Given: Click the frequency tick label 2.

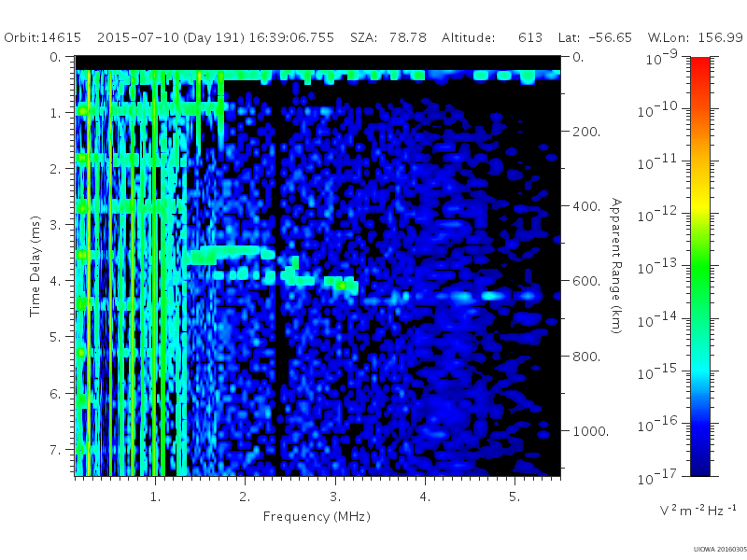Looking at the screenshot, I should (245, 497).
